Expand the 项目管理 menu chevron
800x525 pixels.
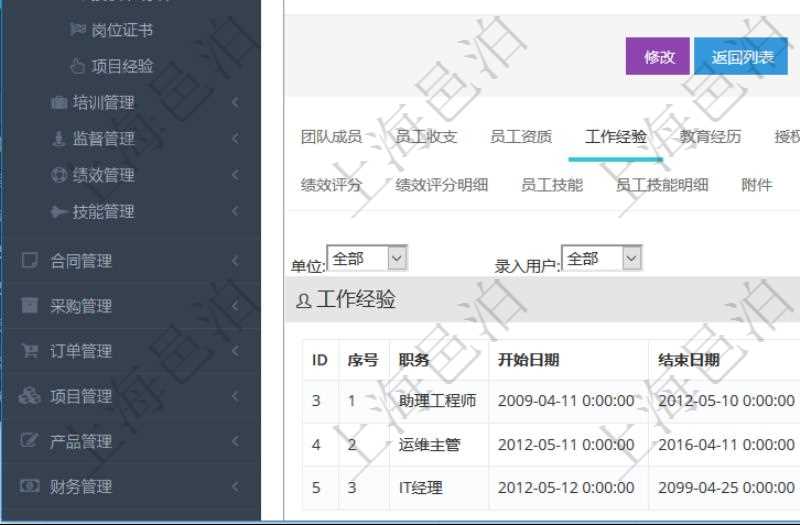(235, 396)
